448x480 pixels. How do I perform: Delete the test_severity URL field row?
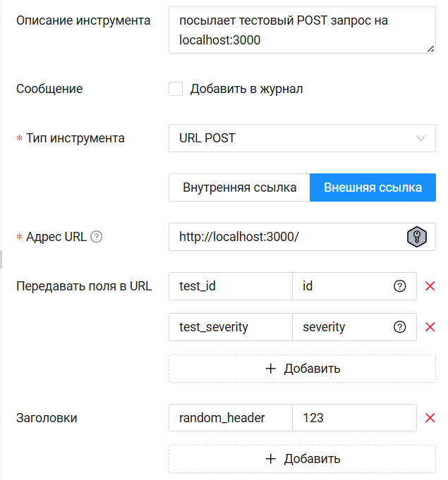[x=430, y=327]
